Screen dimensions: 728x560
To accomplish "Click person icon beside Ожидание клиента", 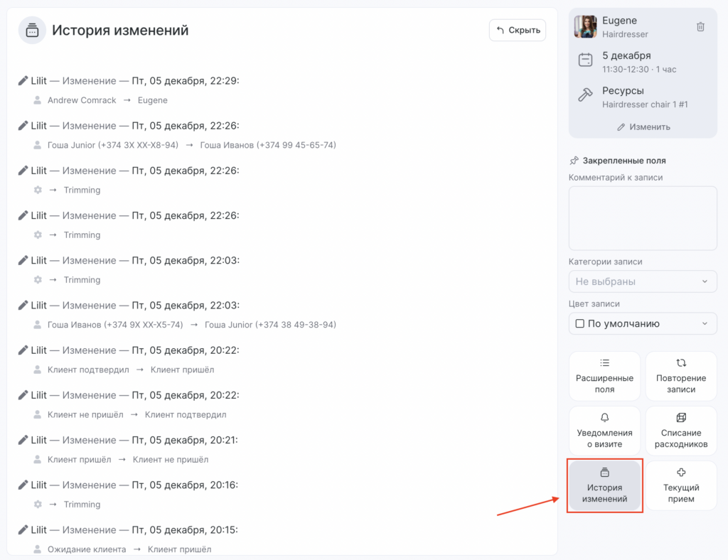I will (37, 549).
